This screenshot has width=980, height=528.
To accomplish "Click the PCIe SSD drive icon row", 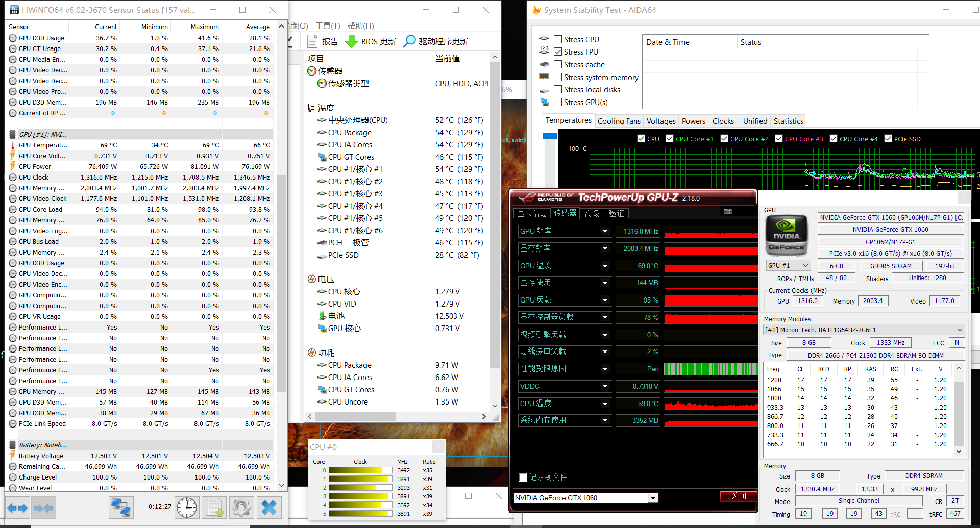I will 322,255.
